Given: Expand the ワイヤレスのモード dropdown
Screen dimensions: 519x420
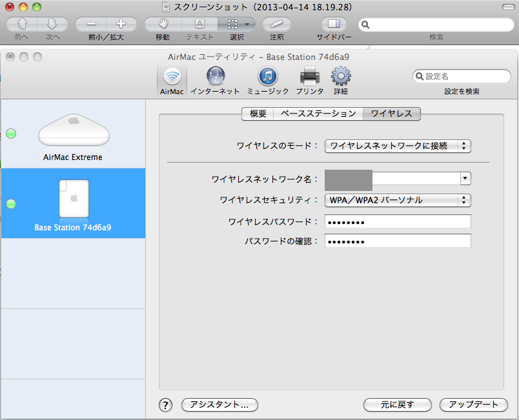Looking at the screenshot, I should (x=398, y=146).
